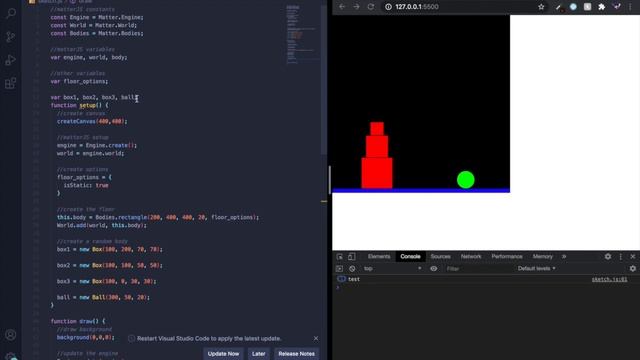The height and width of the screenshot is (360, 640).
Task: Toggle the DevTools device toolbar
Action: coord(351,257)
